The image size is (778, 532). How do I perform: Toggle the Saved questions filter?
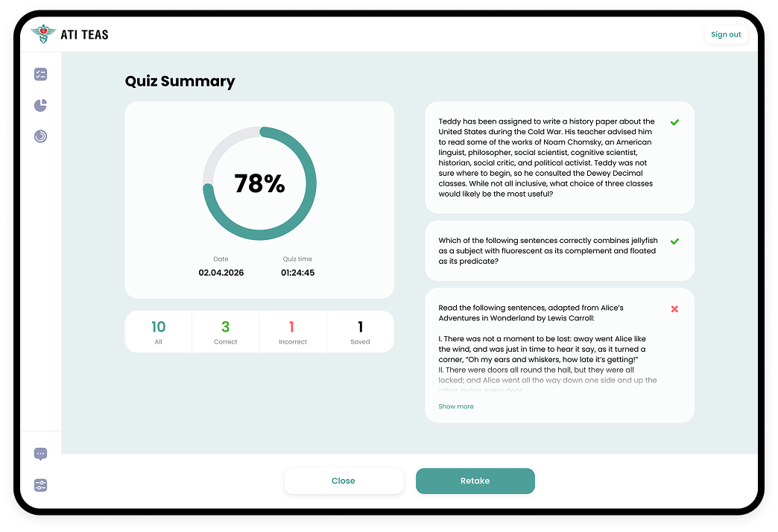(360, 331)
